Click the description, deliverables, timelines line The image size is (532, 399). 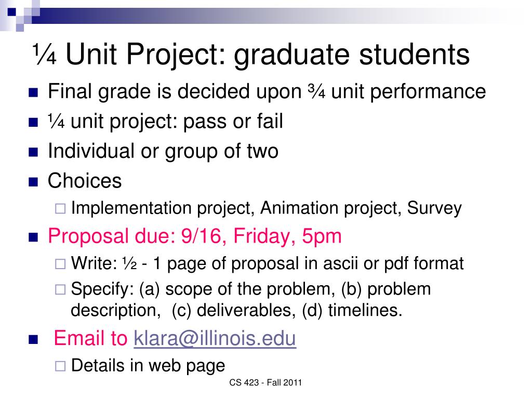236,310
